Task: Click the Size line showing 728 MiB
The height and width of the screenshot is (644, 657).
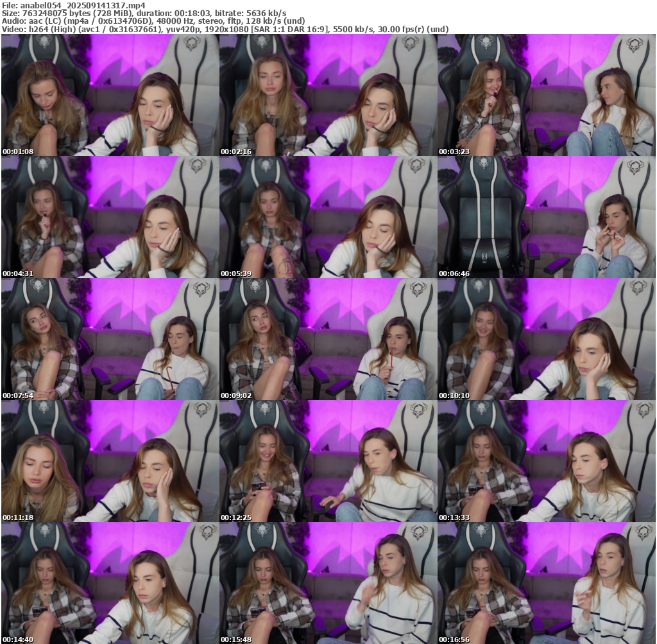Action: [144, 13]
